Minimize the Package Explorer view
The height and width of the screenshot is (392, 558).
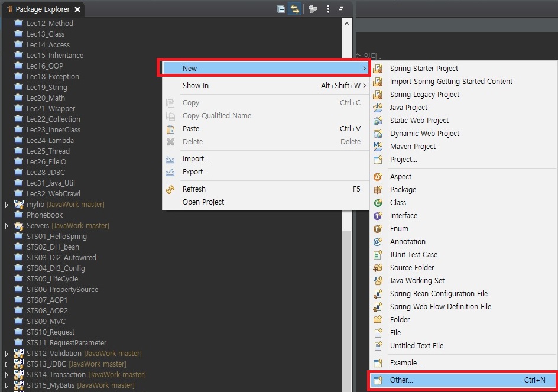pyautogui.click(x=341, y=8)
